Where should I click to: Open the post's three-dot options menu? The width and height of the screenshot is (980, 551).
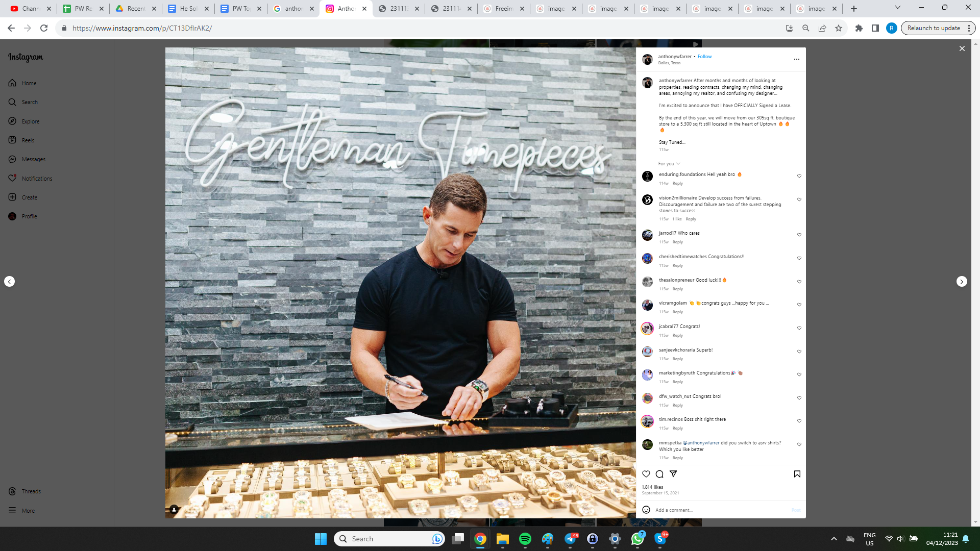[x=797, y=59]
